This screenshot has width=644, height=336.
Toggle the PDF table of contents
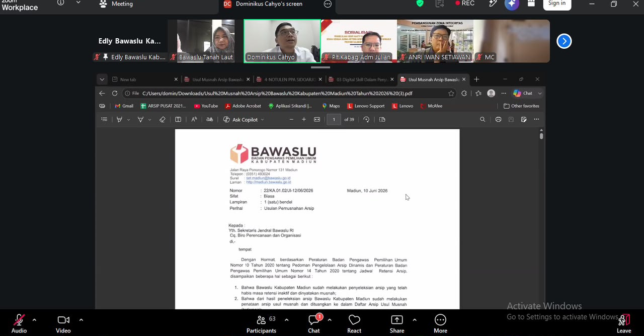(104, 120)
